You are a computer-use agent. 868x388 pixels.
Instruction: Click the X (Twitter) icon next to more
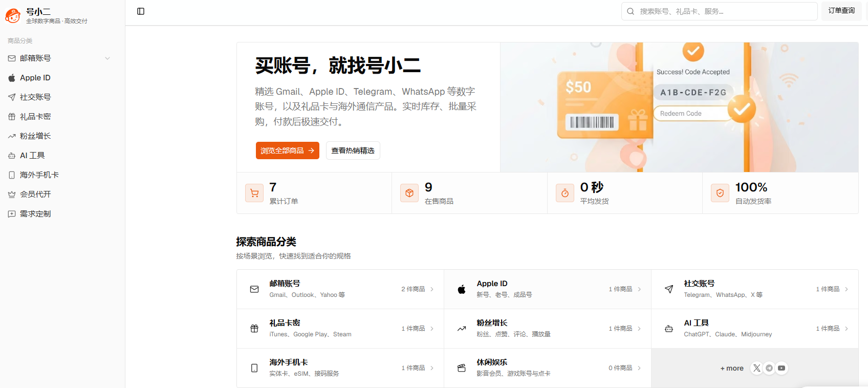pos(756,368)
